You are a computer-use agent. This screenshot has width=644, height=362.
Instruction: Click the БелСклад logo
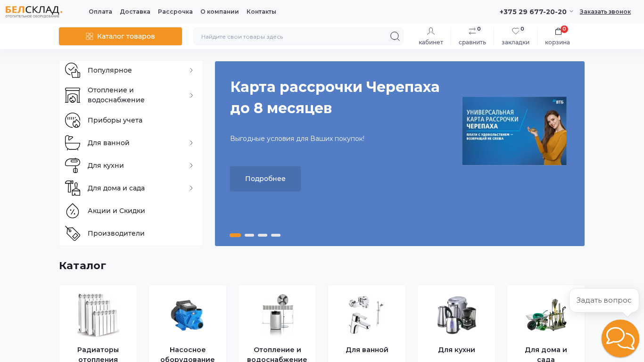tap(34, 12)
